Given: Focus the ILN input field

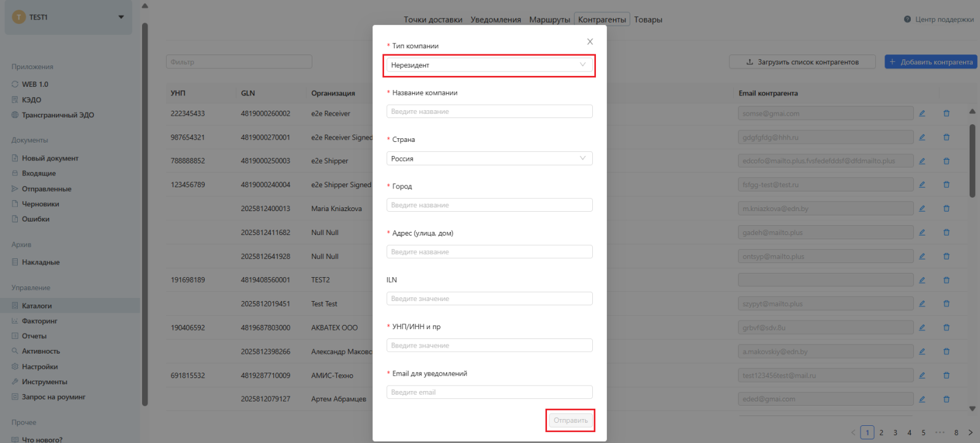Looking at the screenshot, I should (x=489, y=299).
